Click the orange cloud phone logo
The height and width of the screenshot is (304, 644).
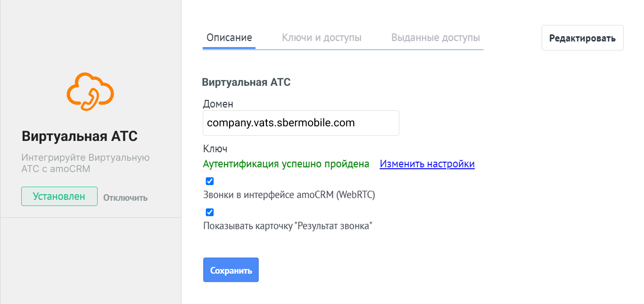pyautogui.click(x=90, y=92)
